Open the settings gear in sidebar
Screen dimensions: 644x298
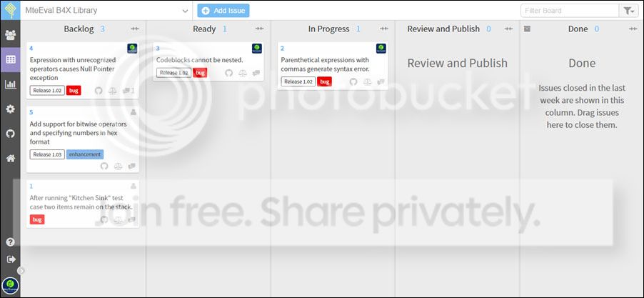tap(10, 109)
